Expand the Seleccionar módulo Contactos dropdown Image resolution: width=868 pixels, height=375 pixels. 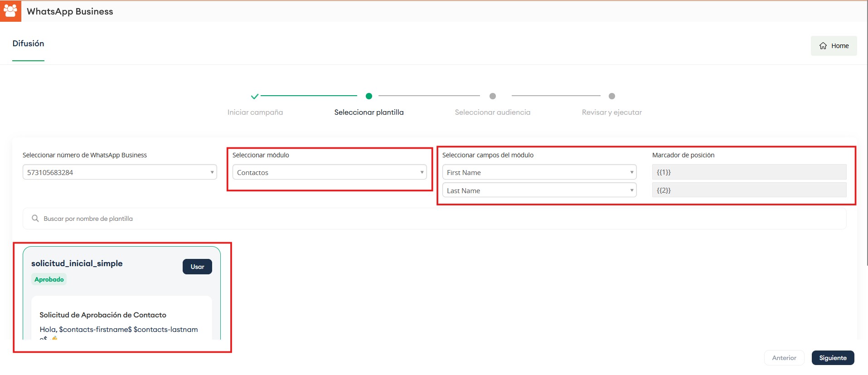pyautogui.click(x=330, y=172)
